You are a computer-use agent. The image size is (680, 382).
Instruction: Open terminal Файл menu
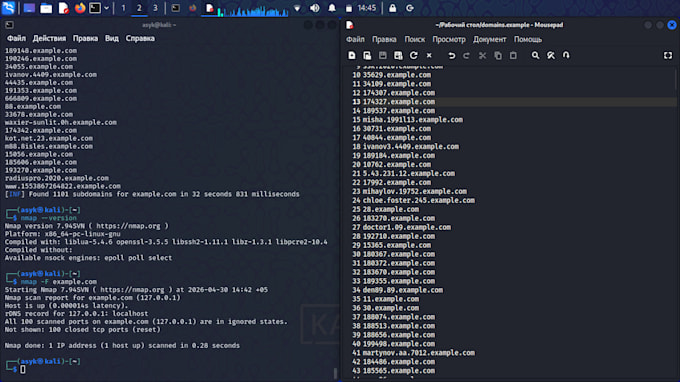point(16,38)
